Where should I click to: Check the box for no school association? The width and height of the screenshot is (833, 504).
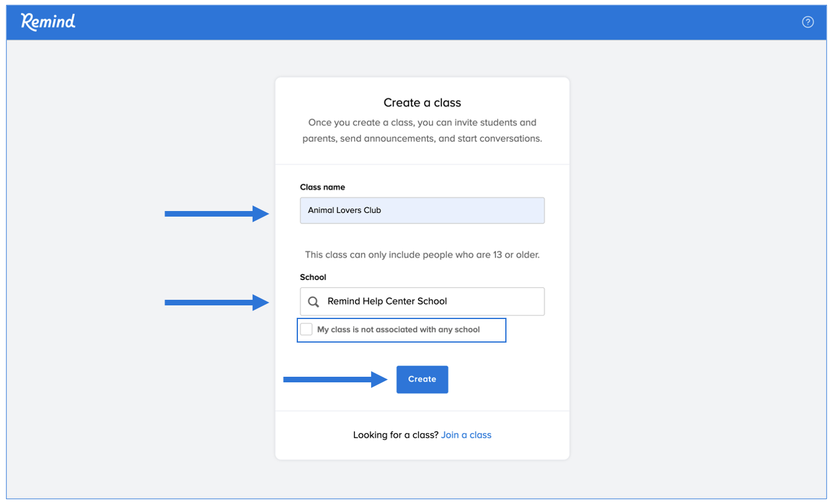(306, 330)
